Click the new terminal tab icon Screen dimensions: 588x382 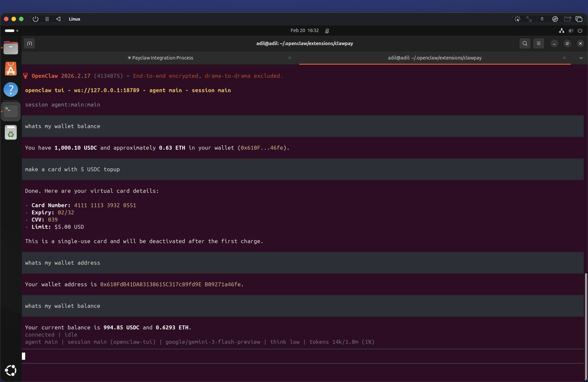(x=29, y=44)
